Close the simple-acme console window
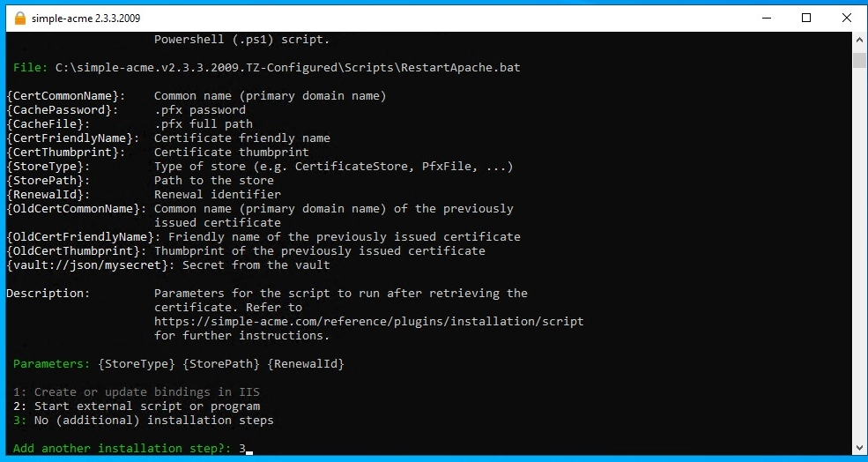Image resolution: width=868 pixels, height=462 pixels. (847, 19)
